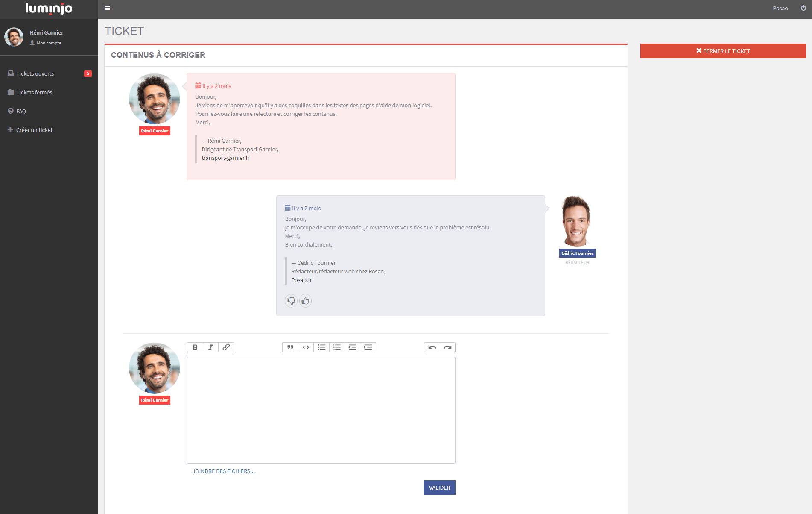Click the power logout icon
This screenshot has height=514, width=812.
(x=803, y=8)
